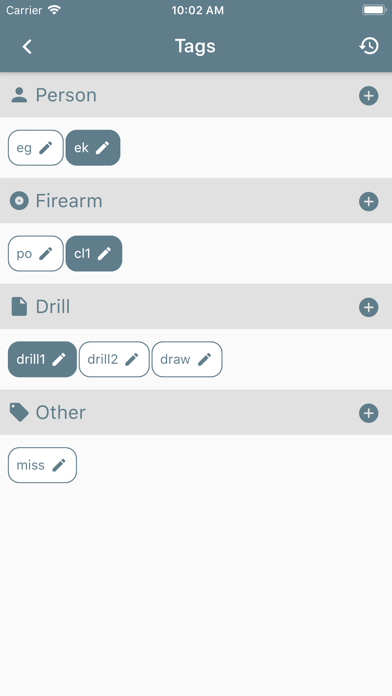Add a new Other tag
Image resolution: width=392 pixels, height=696 pixels.
pos(368,413)
